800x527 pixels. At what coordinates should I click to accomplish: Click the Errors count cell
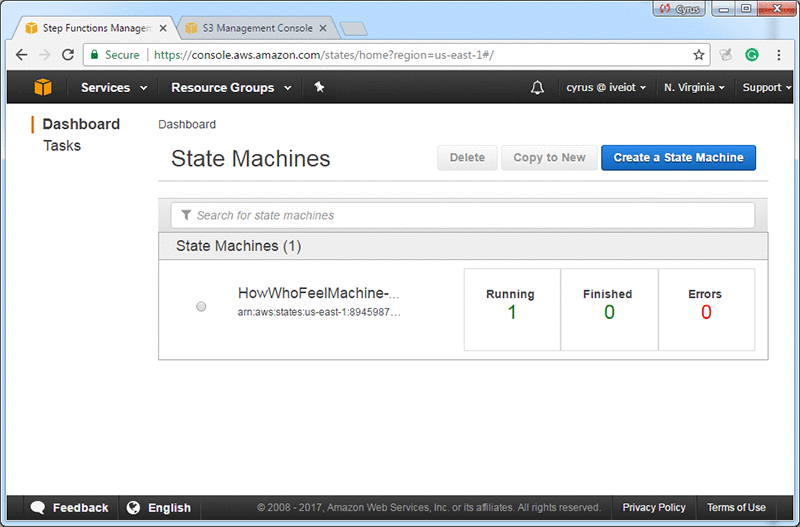pyautogui.click(x=706, y=310)
